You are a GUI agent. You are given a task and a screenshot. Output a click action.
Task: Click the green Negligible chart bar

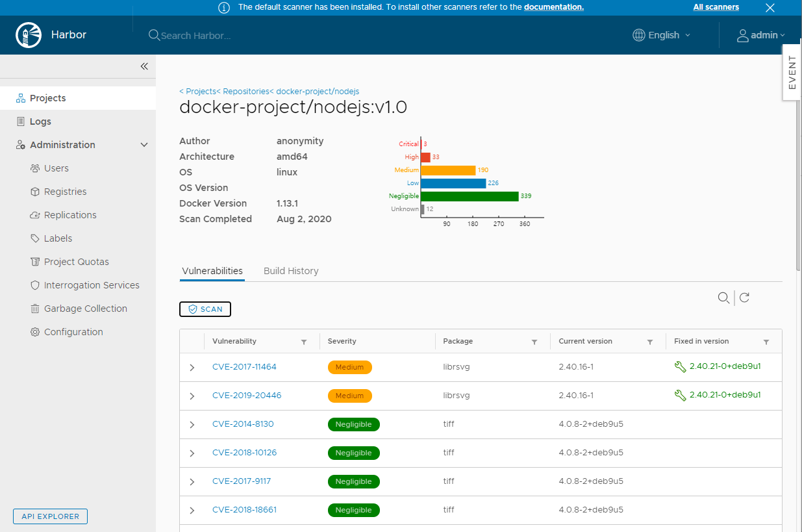(470, 196)
